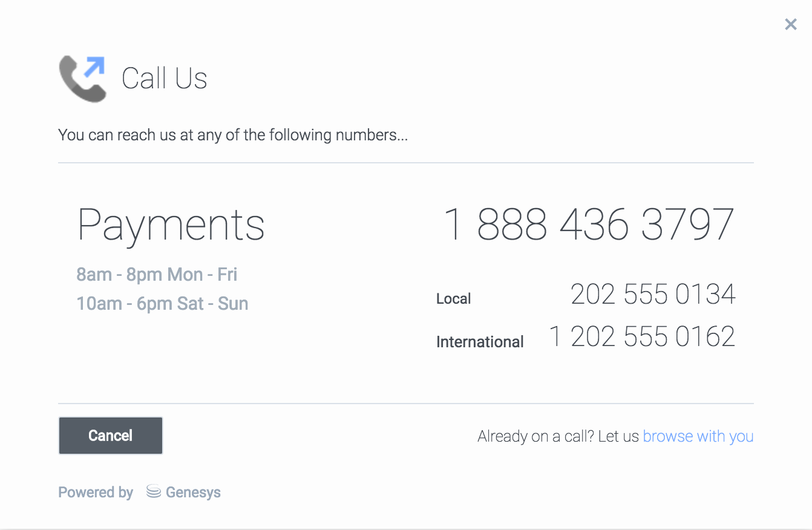Open the browse with you link
Viewport: 812px width, 530px height.
click(x=698, y=436)
